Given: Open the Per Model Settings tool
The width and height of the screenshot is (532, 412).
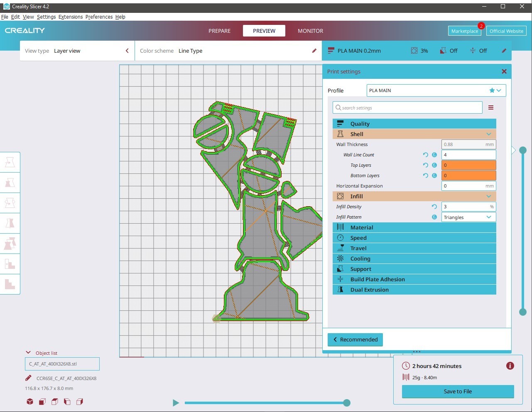Looking at the screenshot, I should (x=10, y=244).
